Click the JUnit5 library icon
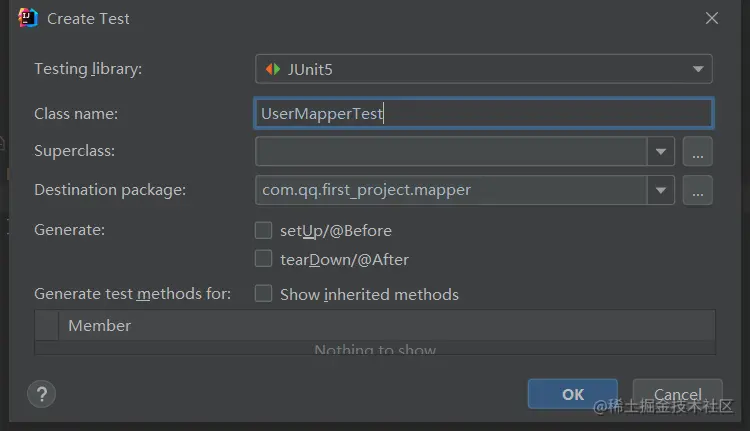 272,69
